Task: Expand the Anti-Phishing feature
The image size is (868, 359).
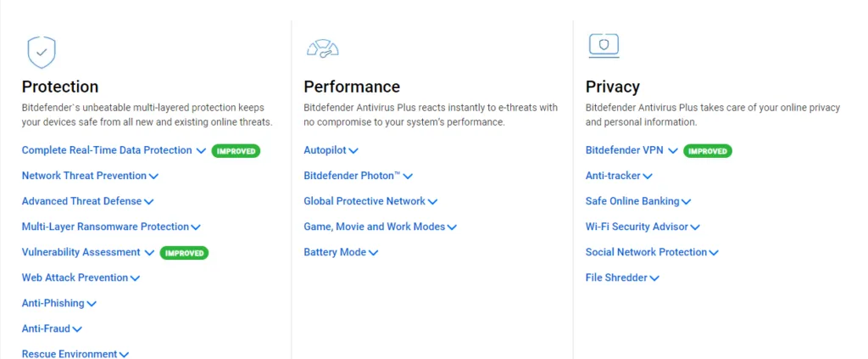Action: 59,303
